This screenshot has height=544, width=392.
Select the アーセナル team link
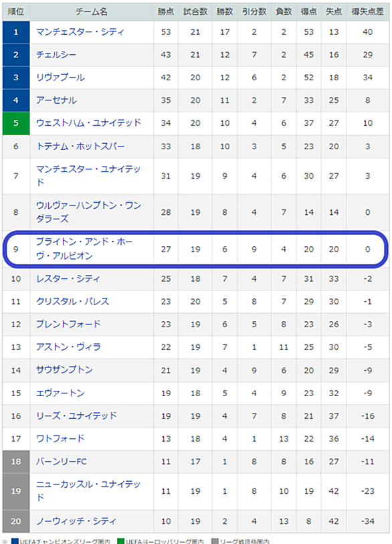[57, 100]
